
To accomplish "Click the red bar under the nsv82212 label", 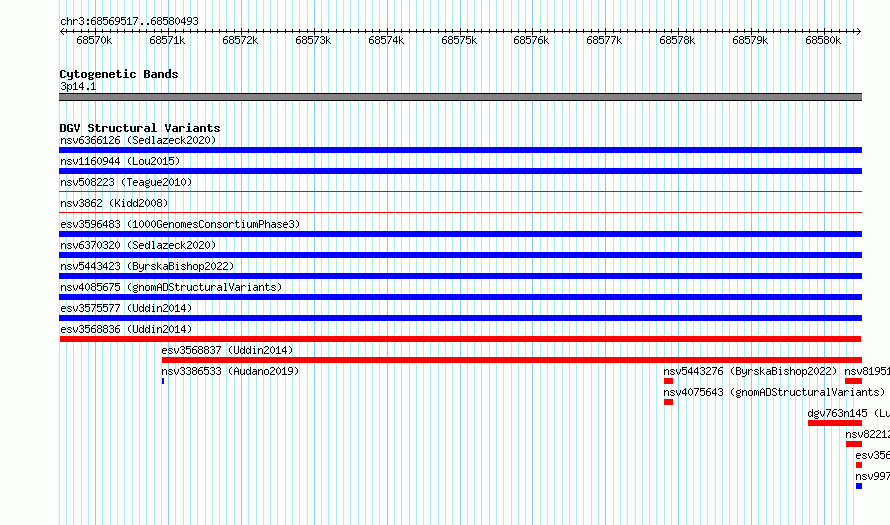I will click(854, 444).
